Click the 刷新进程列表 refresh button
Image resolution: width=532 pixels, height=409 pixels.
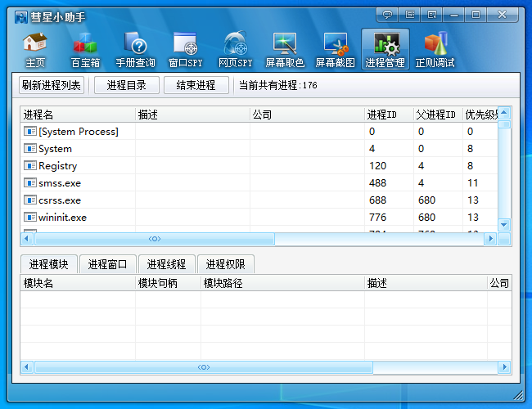(x=52, y=85)
